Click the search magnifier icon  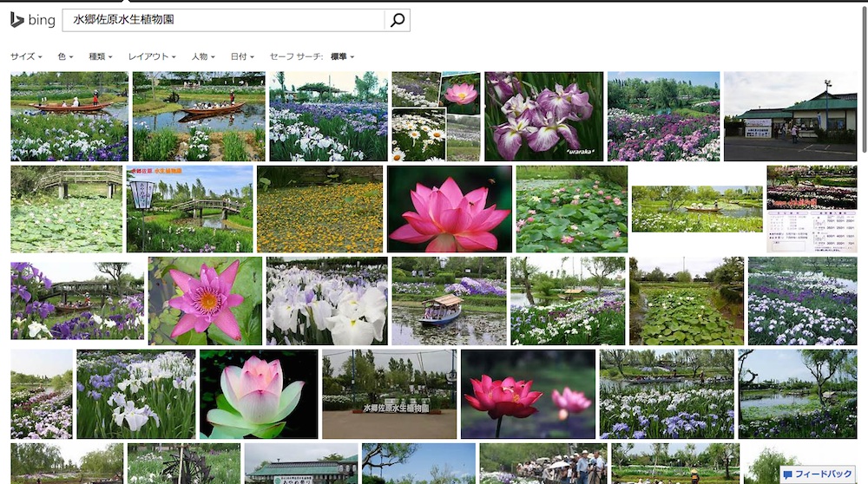pyautogui.click(x=397, y=20)
